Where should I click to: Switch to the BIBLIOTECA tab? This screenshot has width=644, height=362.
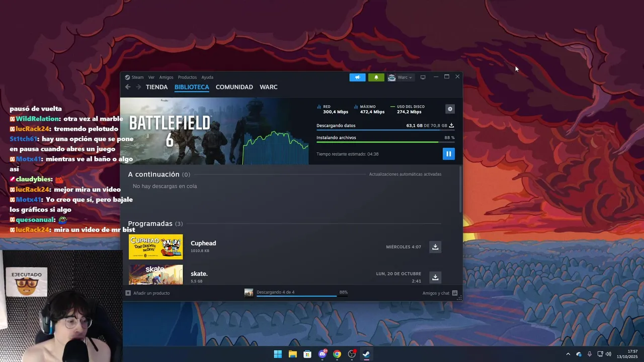tap(192, 87)
